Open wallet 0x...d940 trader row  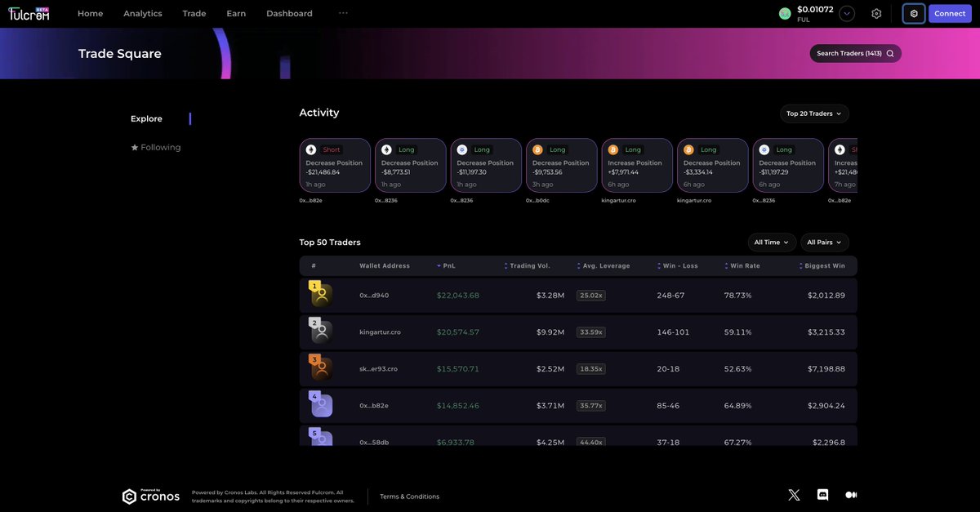[578, 295]
